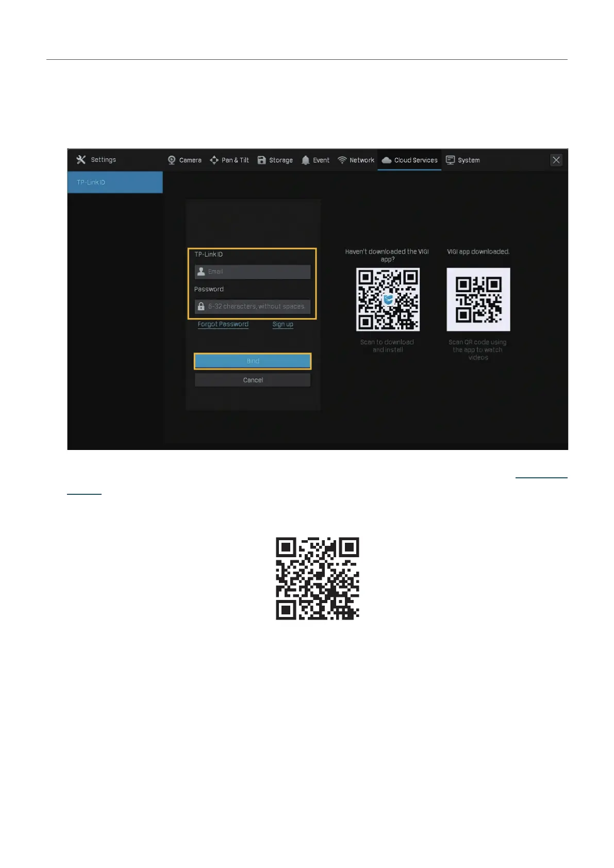Viewport: 614px width, 868px height.
Task: Go to the Network tab
Action: click(356, 160)
